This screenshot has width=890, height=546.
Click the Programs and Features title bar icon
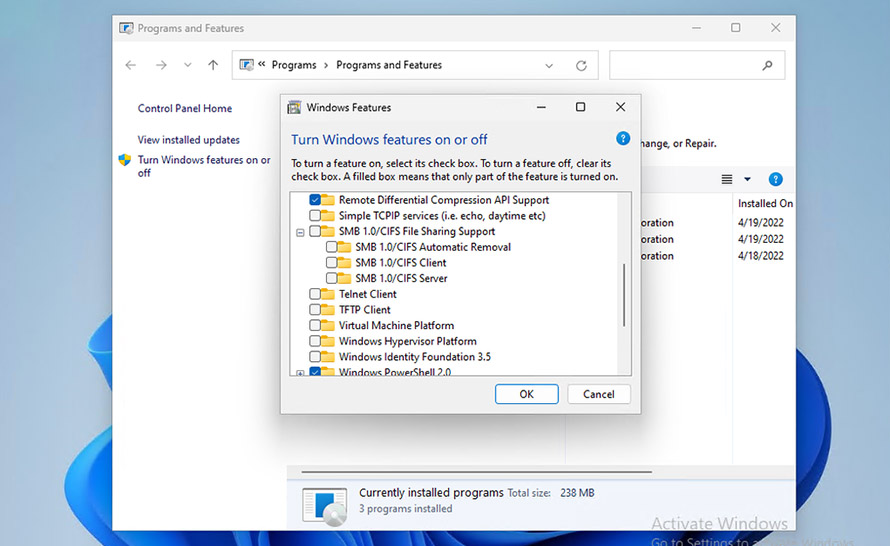click(126, 28)
